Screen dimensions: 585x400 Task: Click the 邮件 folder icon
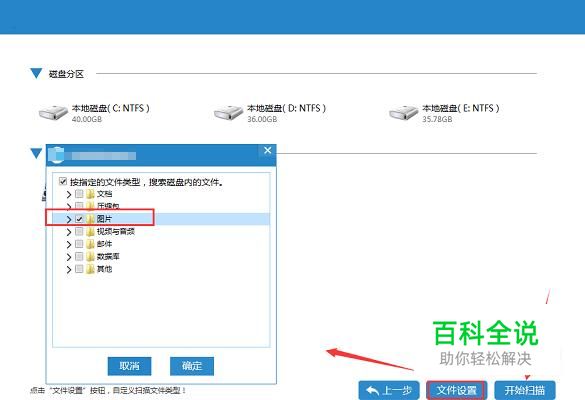(x=90, y=244)
